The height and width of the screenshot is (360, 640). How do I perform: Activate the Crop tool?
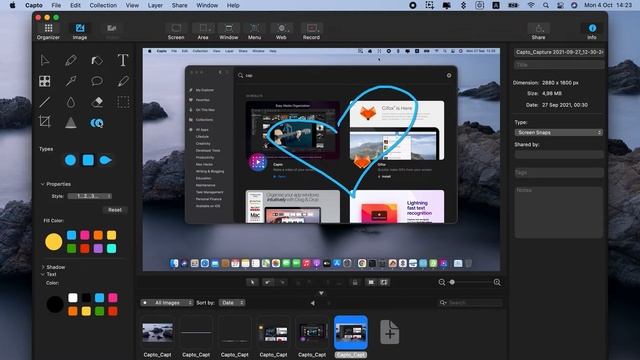click(x=45, y=122)
